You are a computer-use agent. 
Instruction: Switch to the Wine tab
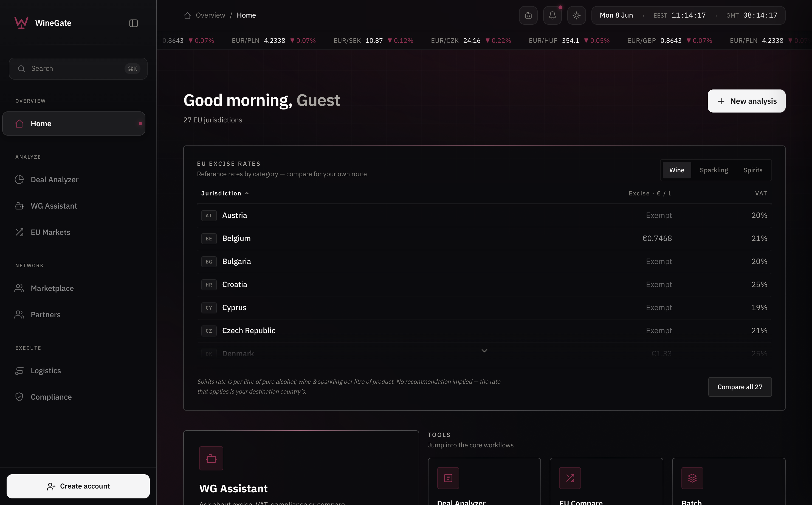click(676, 170)
